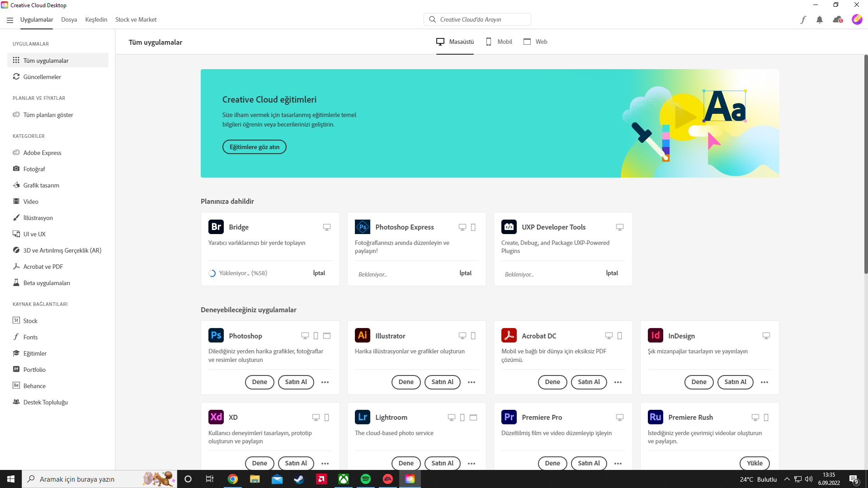Cancel the Bridge installation with İptal

(x=319, y=273)
